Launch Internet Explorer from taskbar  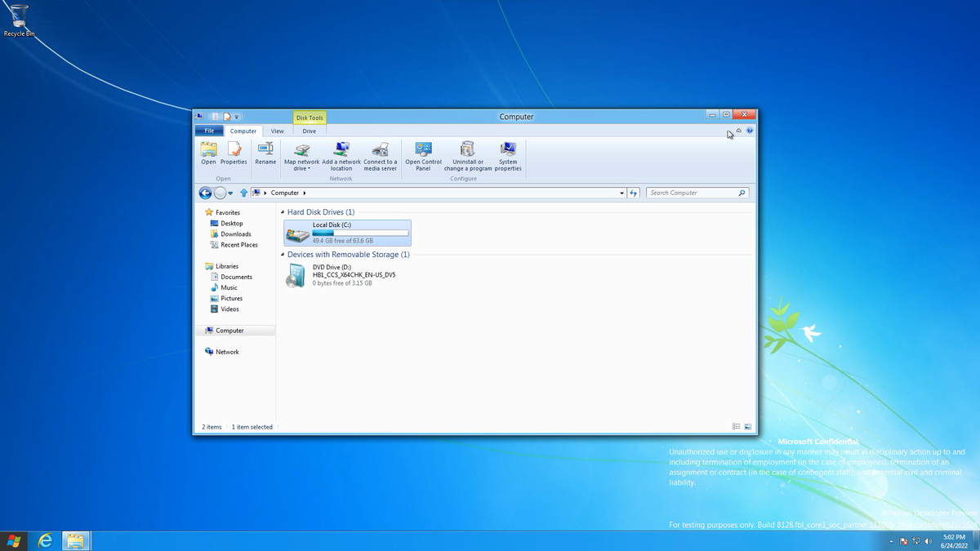pos(45,540)
